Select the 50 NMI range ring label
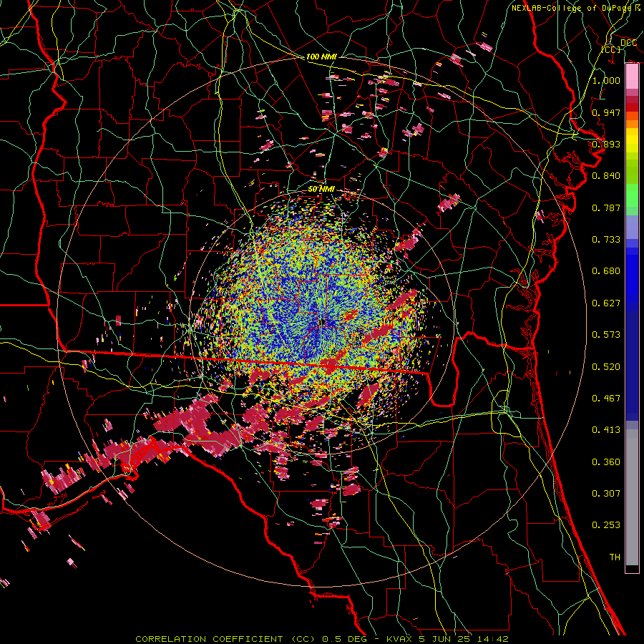Image resolution: width=644 pixels, height=644 pixels. click(x=321, y=189)
